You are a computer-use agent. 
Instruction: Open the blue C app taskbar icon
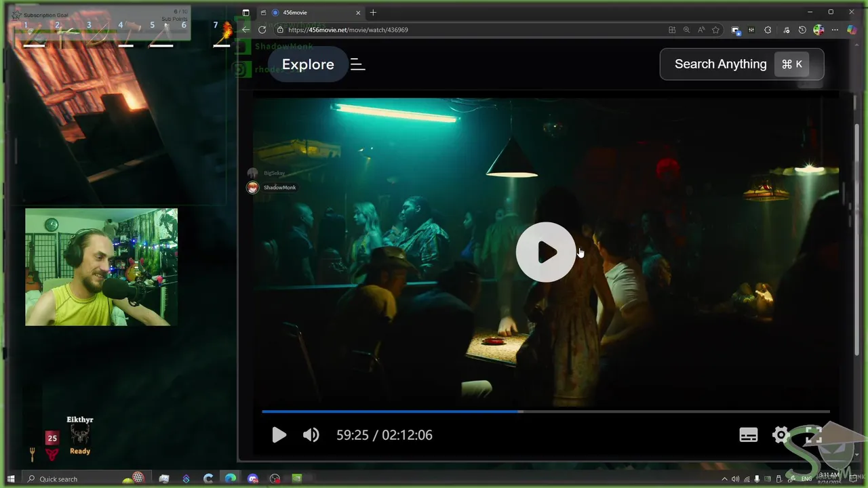(x=208, y=479)
